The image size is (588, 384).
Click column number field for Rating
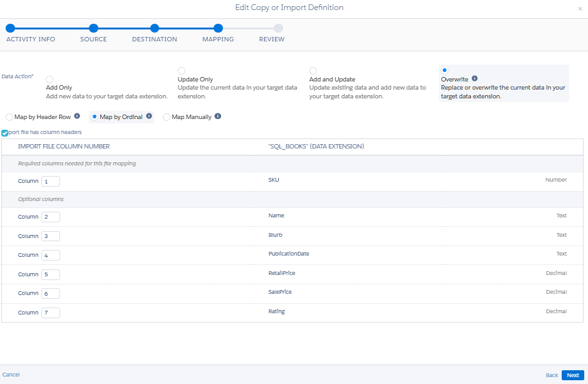pos(51,313)
